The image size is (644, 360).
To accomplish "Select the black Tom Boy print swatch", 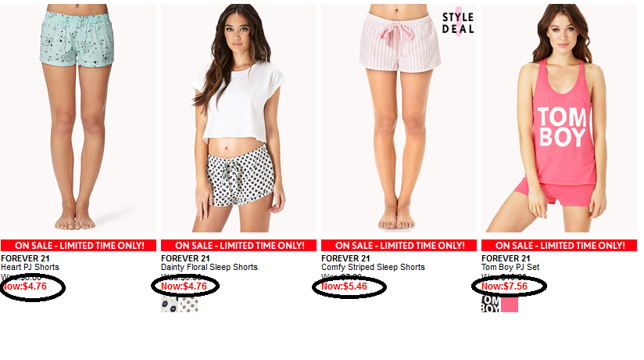I will tap(490, 304).
